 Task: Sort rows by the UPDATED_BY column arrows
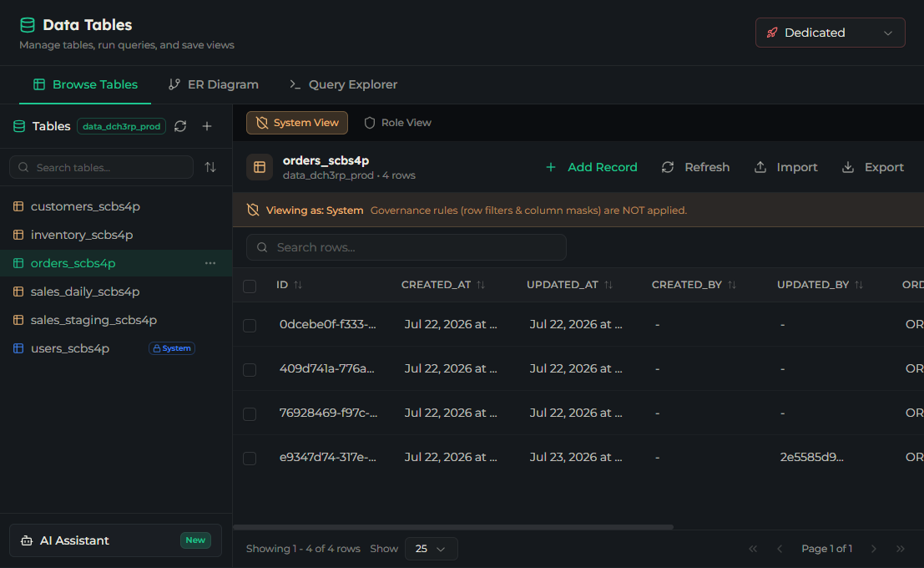pyautogui.click(x=859, y=285)
